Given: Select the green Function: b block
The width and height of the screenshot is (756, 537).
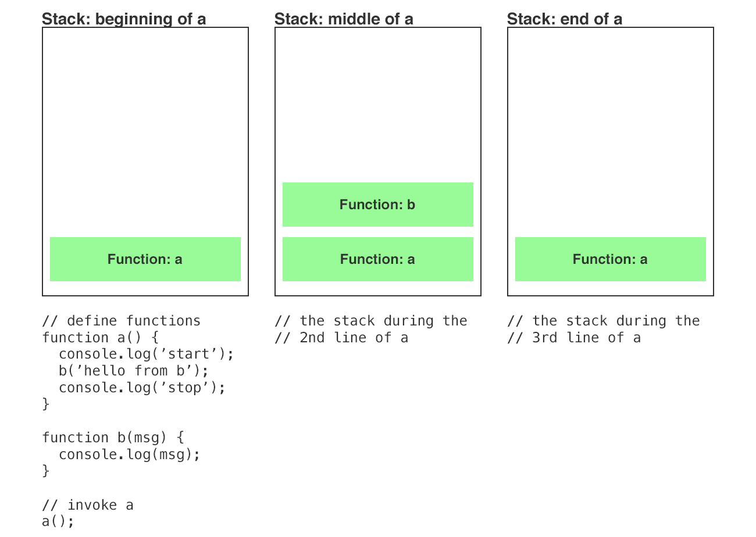Looking at the screenshot, I should 378,205.
